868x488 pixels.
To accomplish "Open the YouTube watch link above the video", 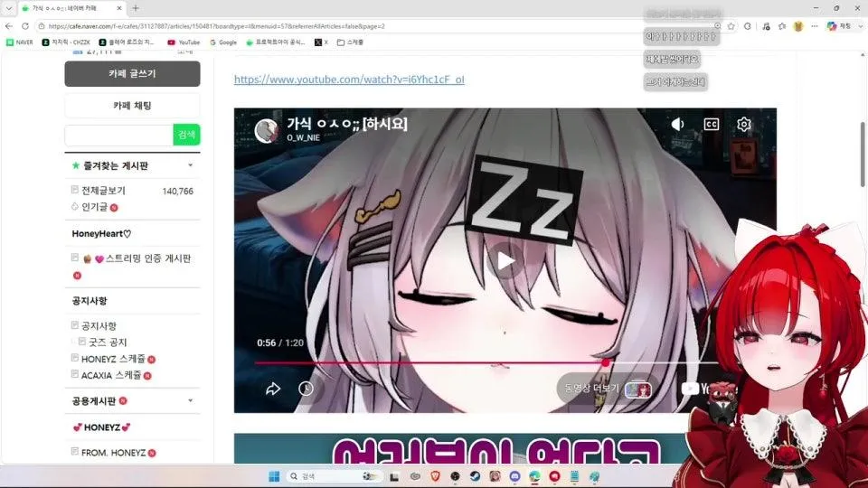I will [349, 80].
